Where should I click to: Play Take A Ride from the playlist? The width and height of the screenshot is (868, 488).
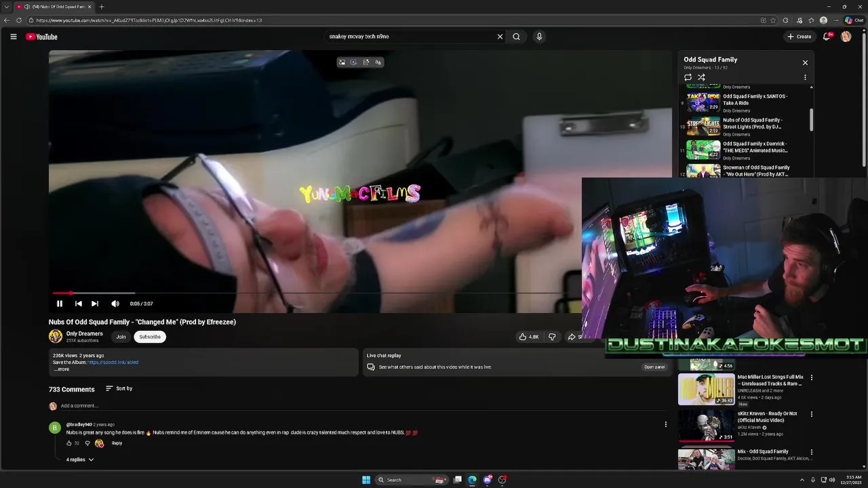click(746, 103)
